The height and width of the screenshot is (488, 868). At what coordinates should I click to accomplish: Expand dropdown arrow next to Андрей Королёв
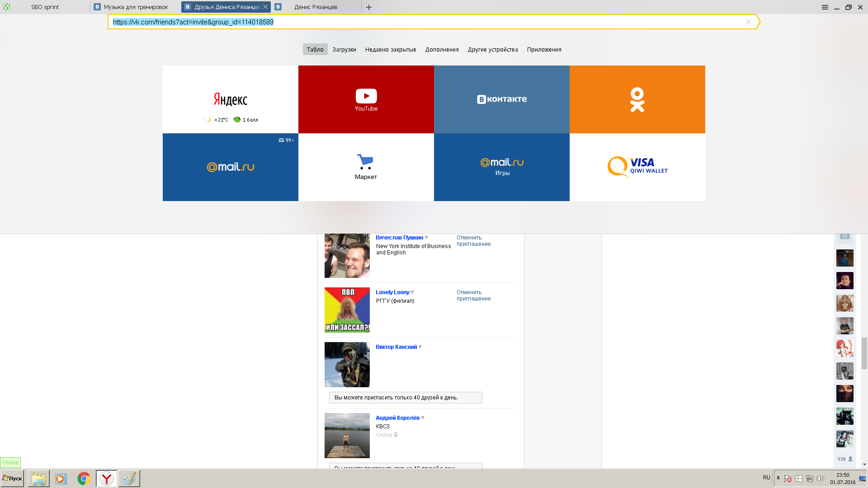pyautogui.click(x=423, y=418)
